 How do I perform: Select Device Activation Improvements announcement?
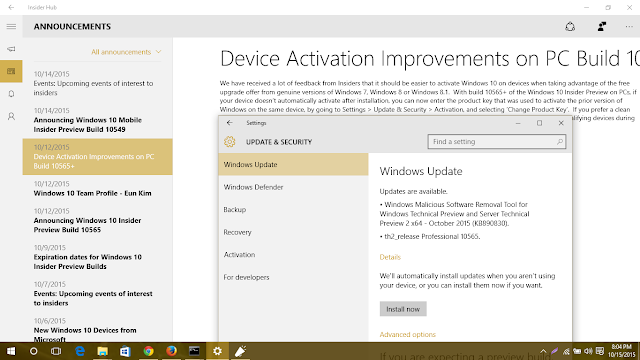pos(98,157)
